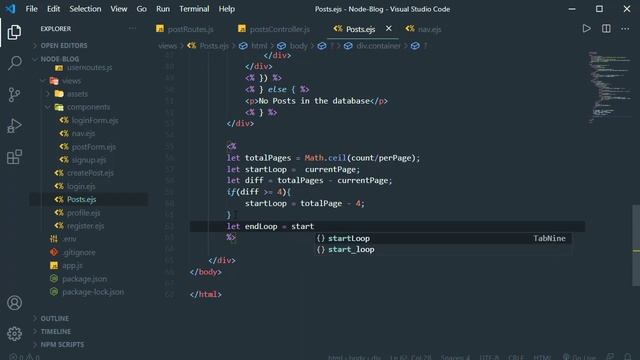Viewport: 640px width, 360px height.
Task: Switch to the postsController.js tab
Action: (x=274, y=29)
